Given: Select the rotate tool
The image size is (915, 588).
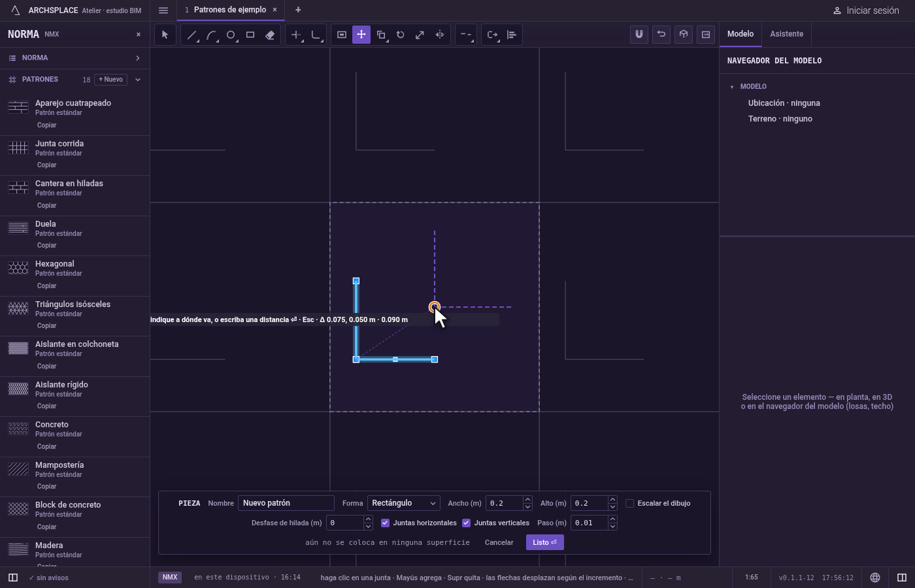Looking at the screenshot, I should [401, 35].
